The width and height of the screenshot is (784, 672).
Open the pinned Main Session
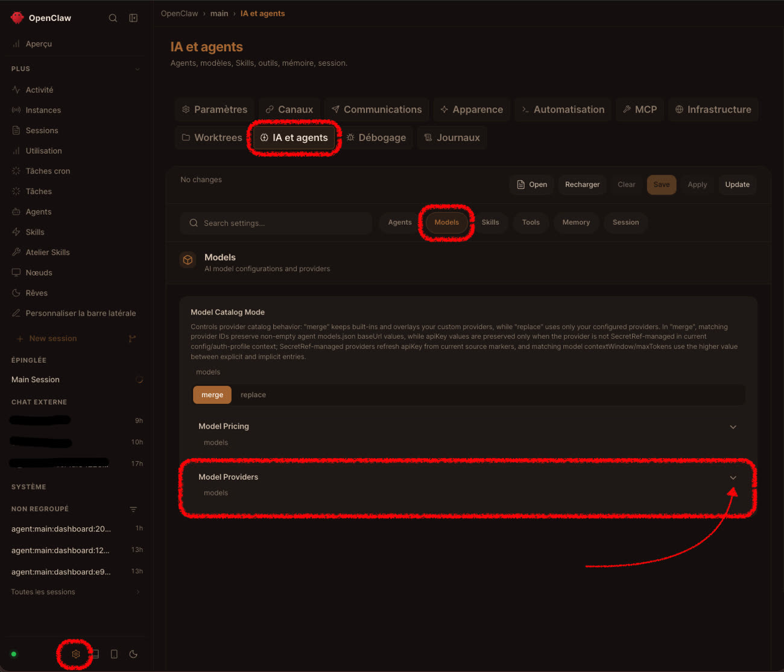click(x=36, y=380)
